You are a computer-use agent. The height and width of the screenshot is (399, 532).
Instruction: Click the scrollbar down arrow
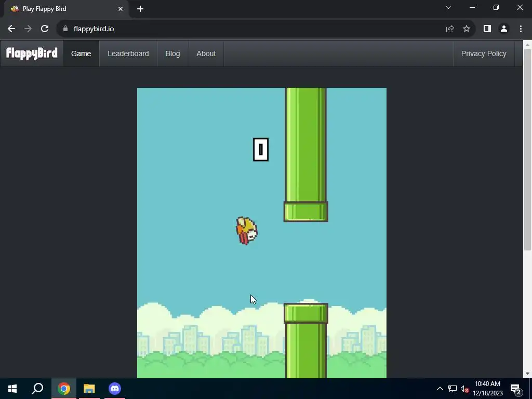527,374
